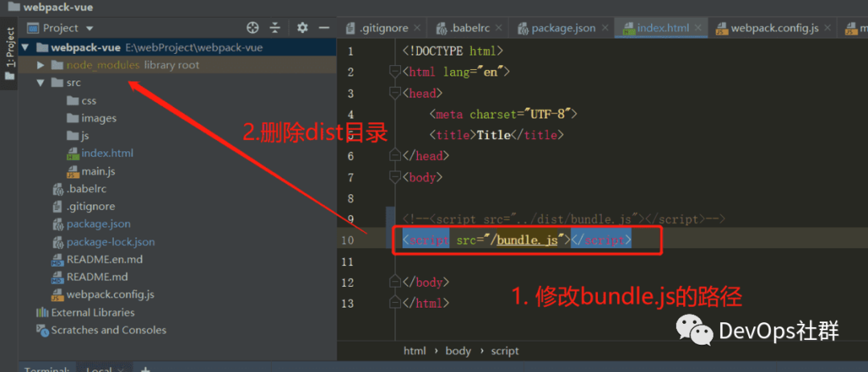
Task: Click line number 10 in the gutter
Action: (x=348, y=240)
